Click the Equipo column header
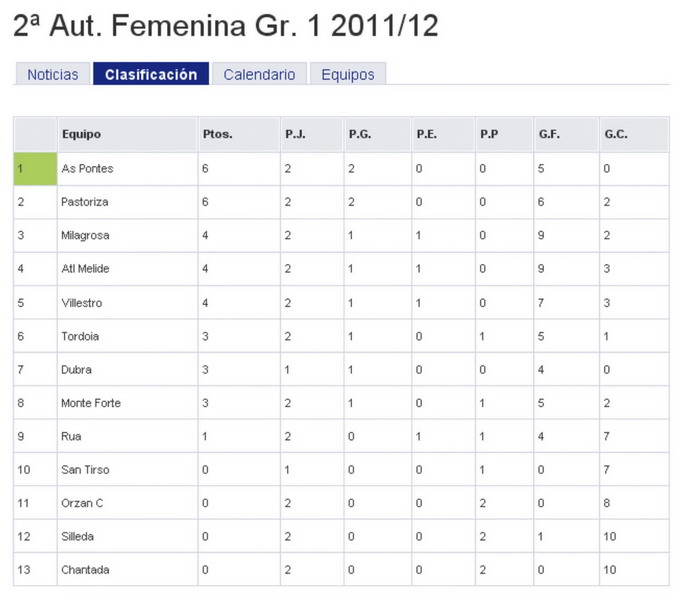This screenshot has width=684, height=602. point(81,134)
